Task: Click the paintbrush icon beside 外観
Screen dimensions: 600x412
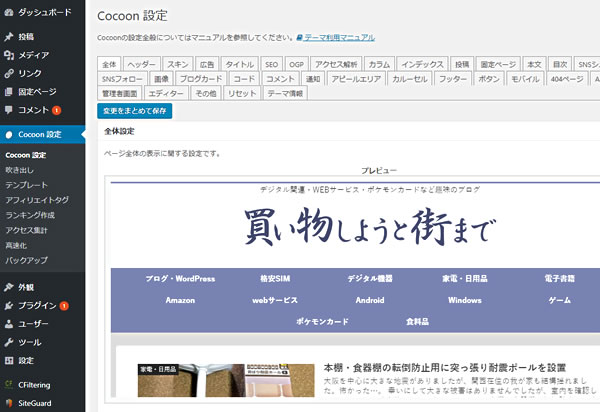Action: 9,287
